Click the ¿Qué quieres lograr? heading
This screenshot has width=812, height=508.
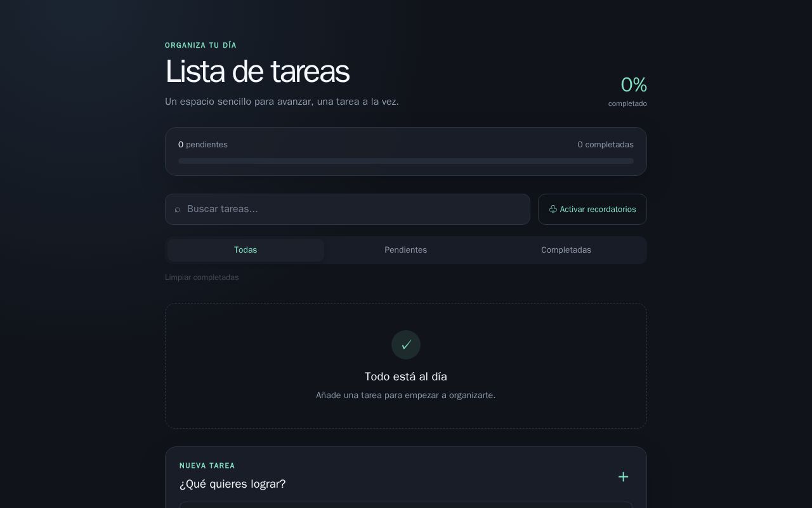(233, 484)
